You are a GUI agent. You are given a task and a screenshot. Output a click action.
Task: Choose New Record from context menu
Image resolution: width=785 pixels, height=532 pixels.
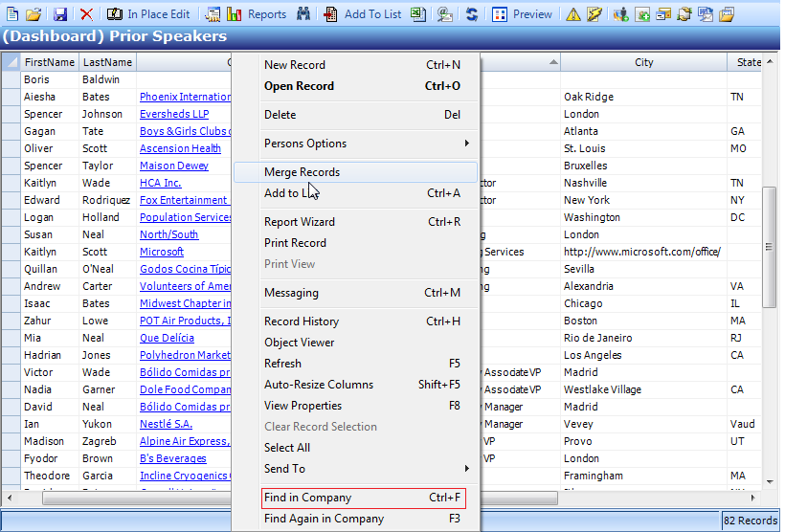[356, 64]
